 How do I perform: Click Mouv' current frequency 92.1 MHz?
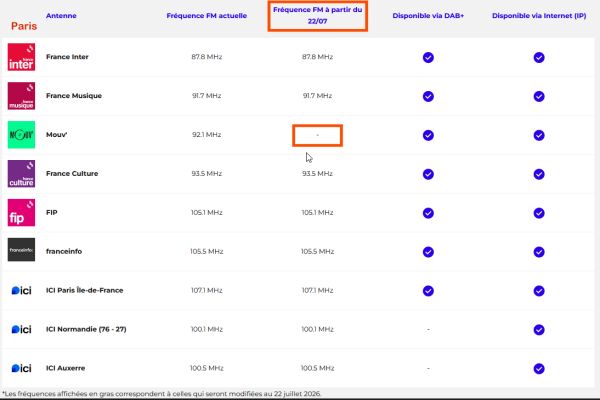207,135
